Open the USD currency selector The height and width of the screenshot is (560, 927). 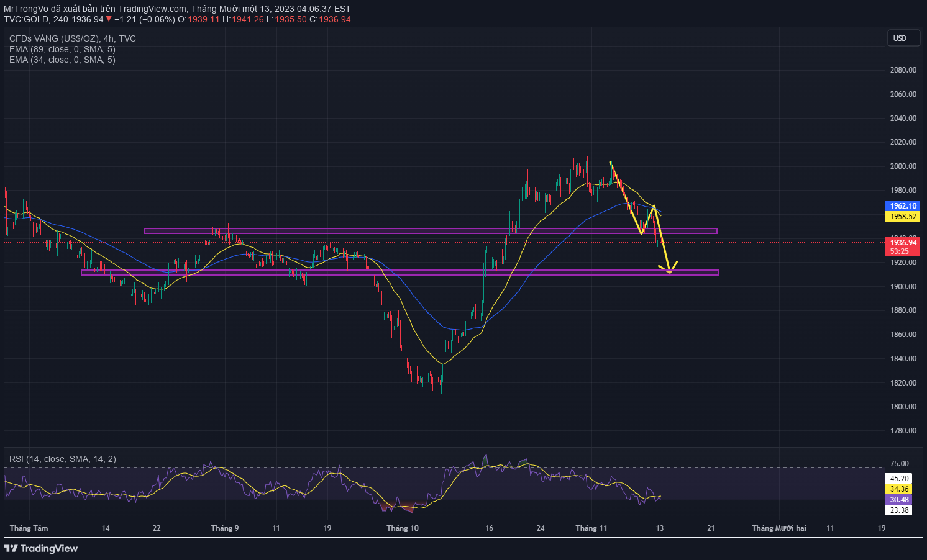pyautogui.click(x=903, y=38)
